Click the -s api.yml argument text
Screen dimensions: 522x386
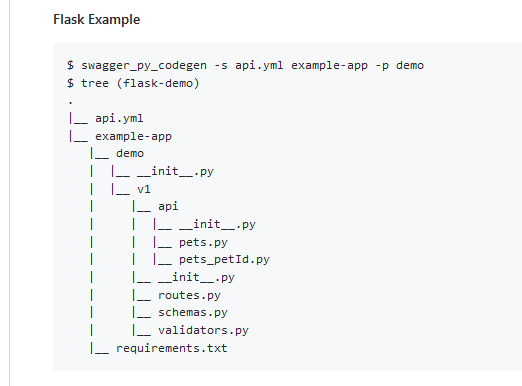click(x=249, y=65)
